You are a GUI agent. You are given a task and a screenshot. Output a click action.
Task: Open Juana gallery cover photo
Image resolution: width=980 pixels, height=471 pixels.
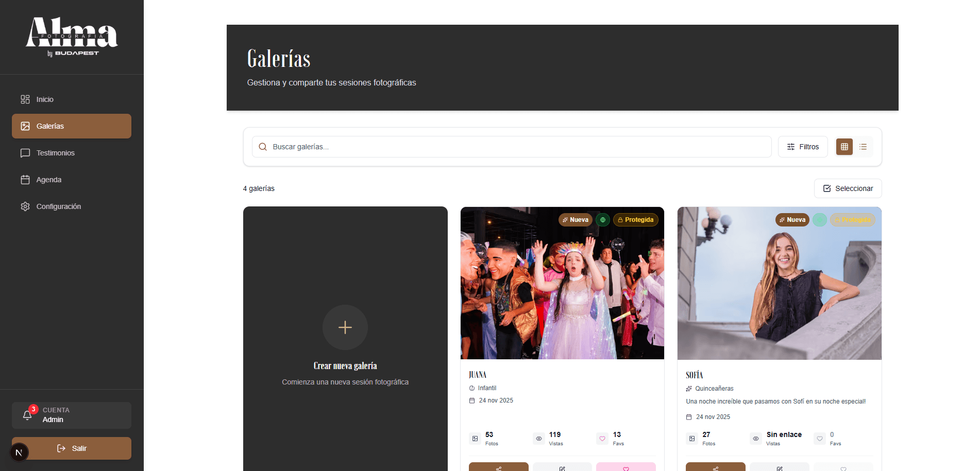(562, 288)
